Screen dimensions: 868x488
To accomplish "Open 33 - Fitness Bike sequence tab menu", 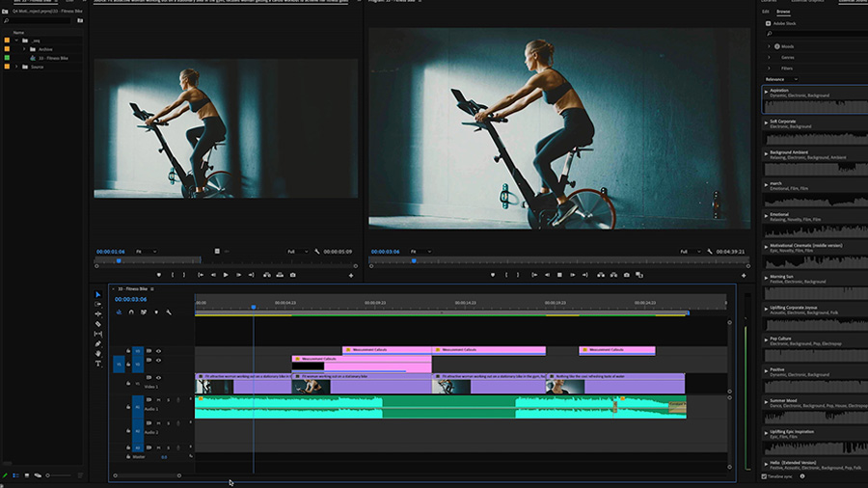I will pos(152,288).
